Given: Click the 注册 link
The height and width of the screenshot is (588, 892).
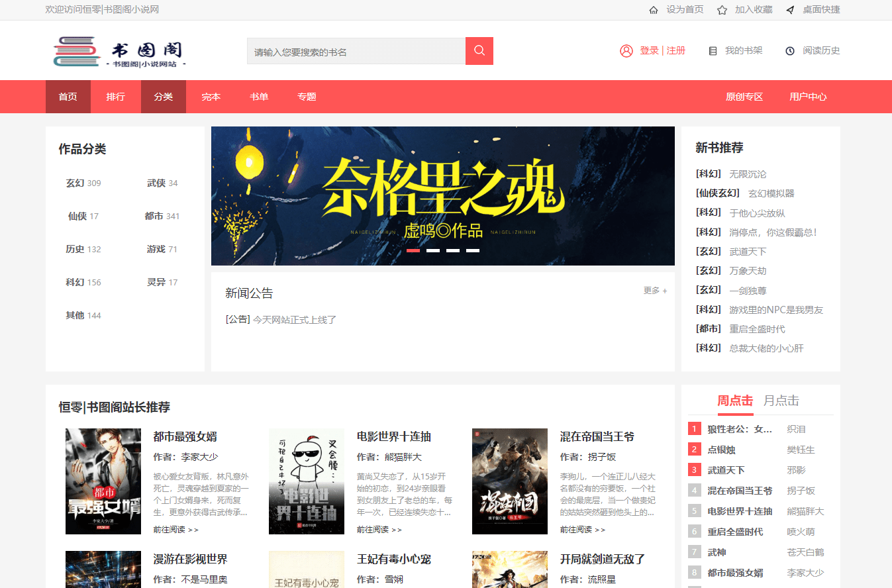Looking at the screenshot, I should tap(676, 50).
